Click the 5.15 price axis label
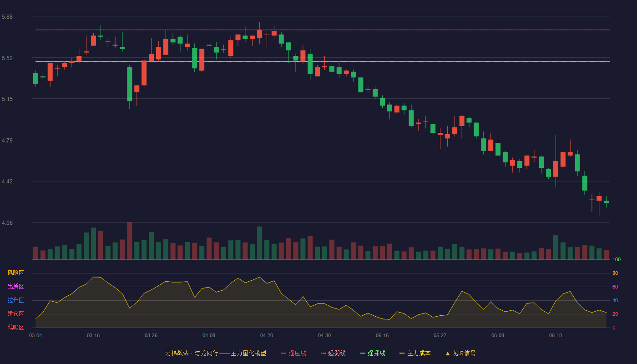 7,99
